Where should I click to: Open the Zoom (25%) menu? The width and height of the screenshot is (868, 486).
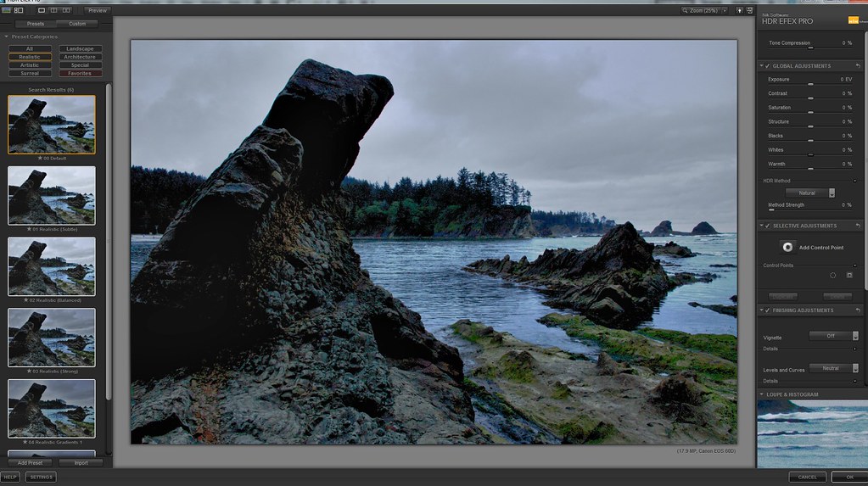click(x=705, y=10)
